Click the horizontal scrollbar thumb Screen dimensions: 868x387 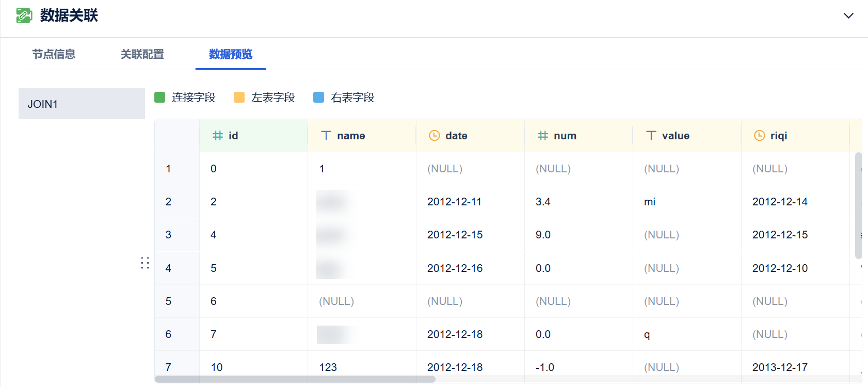point(295,379)
